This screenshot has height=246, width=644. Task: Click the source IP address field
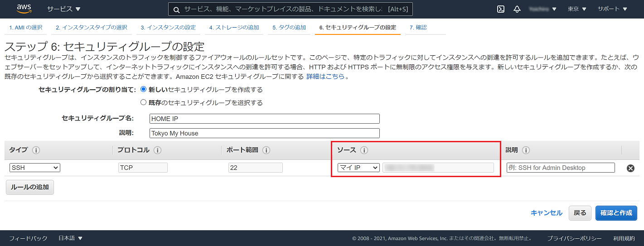(x=438, y=168)
